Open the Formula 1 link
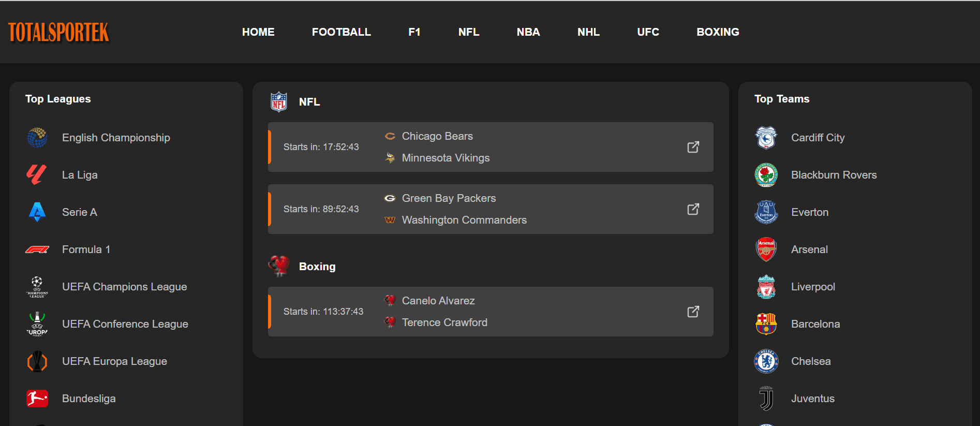Viewport: 980px width, 426px height. tap(86, 249)
